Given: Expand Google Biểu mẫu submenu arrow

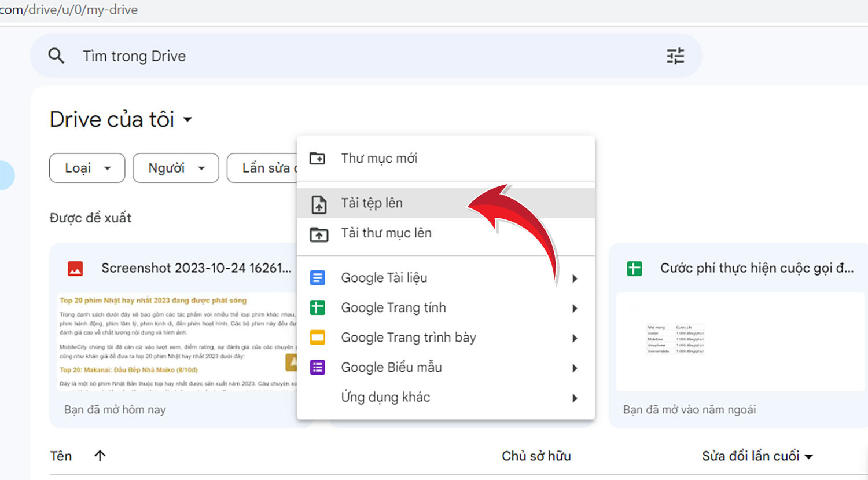Looking at the screenshot, I should click(575, 368).
